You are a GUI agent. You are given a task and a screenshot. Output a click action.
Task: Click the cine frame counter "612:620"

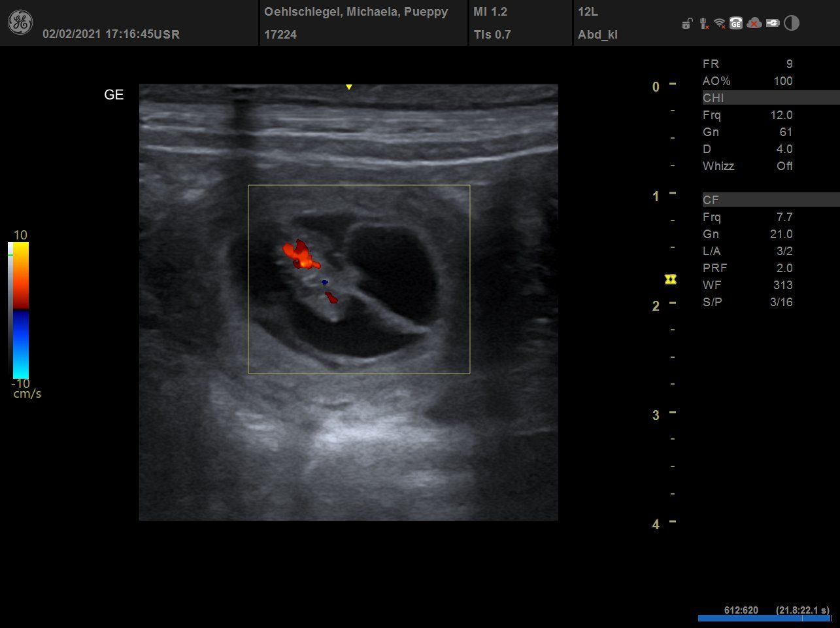point(741,610)
